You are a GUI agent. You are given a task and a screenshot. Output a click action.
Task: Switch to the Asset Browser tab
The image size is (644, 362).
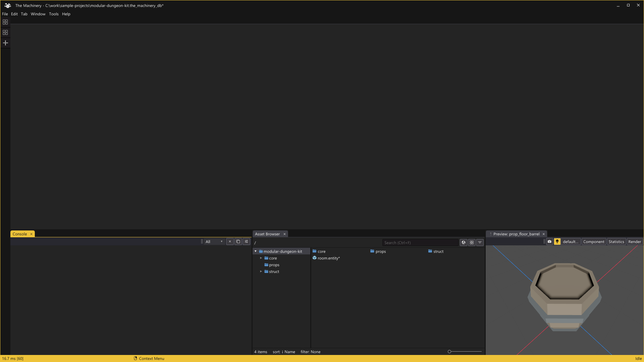(267, 234)
